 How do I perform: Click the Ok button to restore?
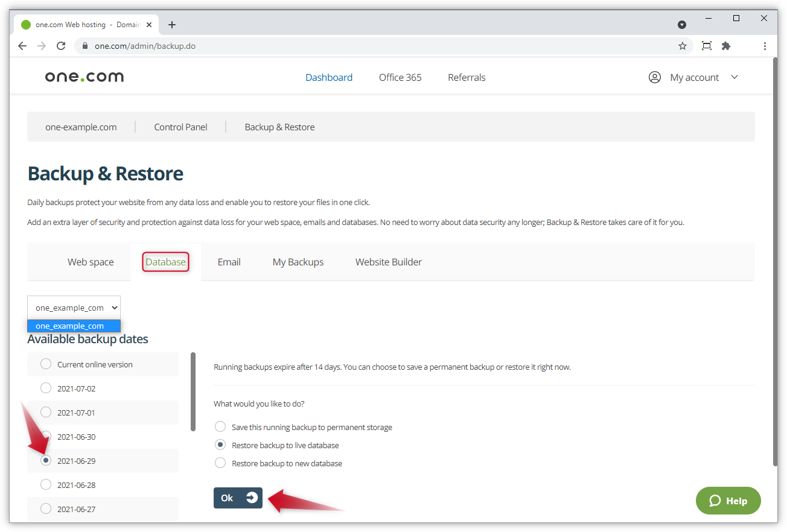point(238,498)
